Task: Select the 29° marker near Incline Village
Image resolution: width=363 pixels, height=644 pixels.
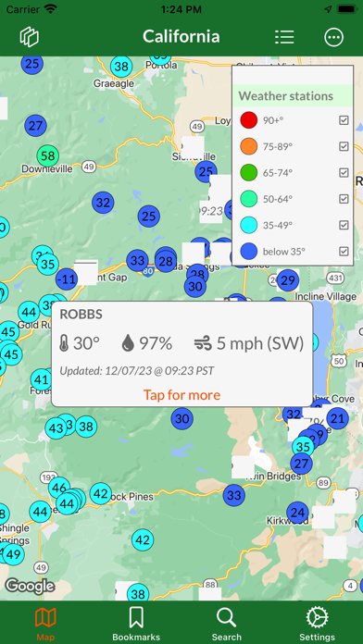Action: (288, 280)
